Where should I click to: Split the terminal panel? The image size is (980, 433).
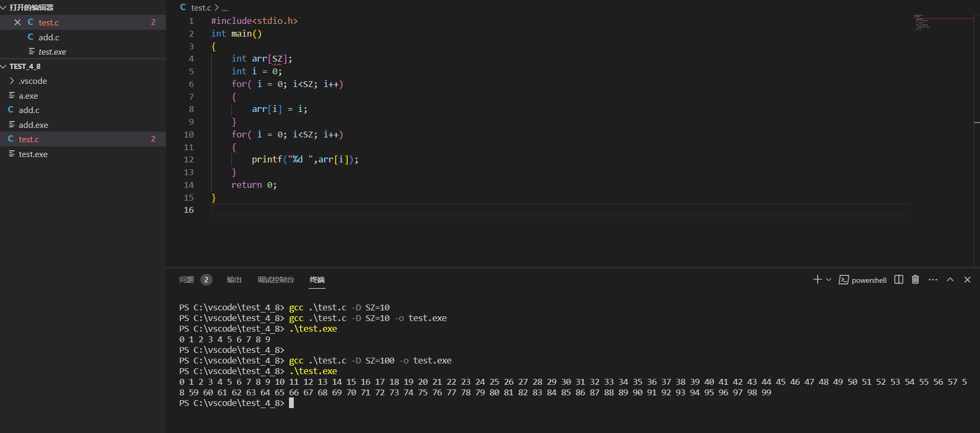pyautogui.click(x=899, y=280)
